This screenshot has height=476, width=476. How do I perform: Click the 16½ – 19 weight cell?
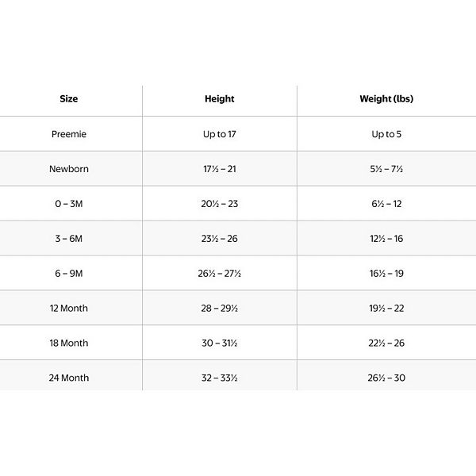click(x=386, y=274)
